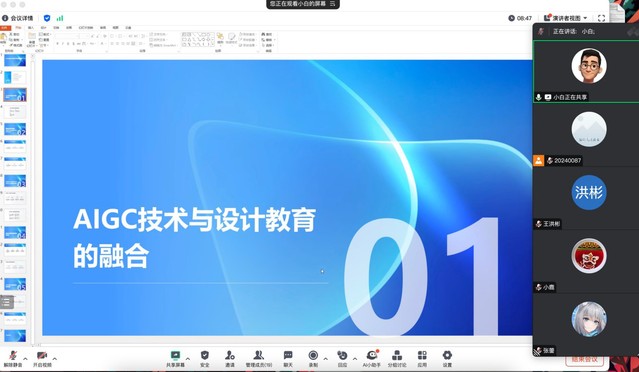Open 设置 settings gear
The height and width of the screenshot is (372, 639).
pyautogui.click(x=447, y=359)
